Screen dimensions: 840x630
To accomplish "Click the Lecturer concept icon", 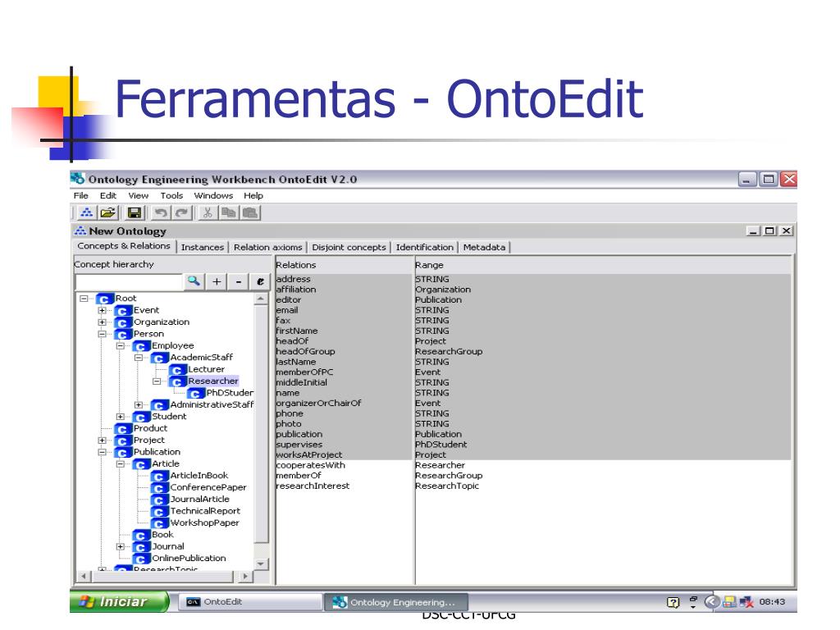I will (177, 370).
